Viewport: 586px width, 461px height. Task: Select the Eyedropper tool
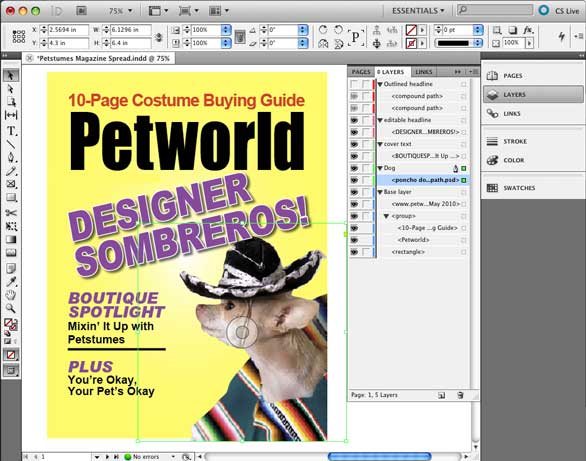coord(11,282)
